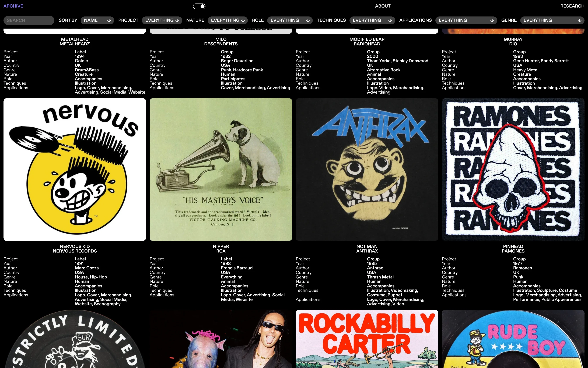
Task: Open the Anthrax Not Man image
Action: 367,169
